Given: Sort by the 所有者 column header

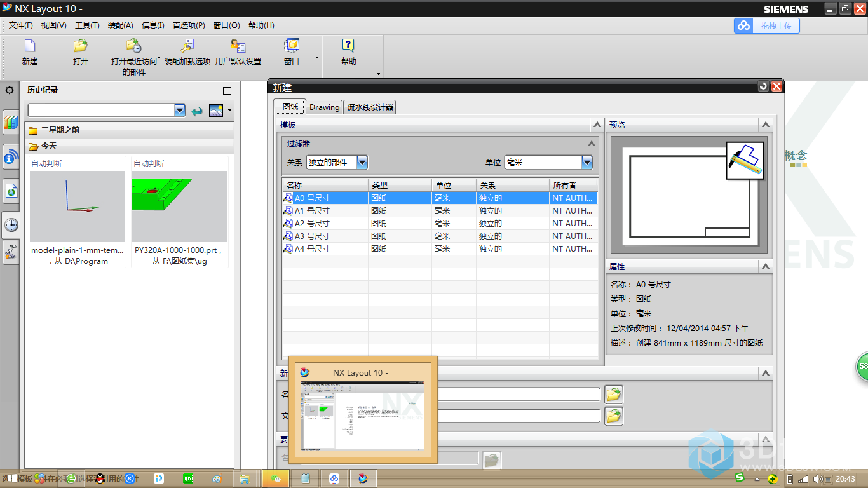Looking at the screenshot, I should click(x=573, y=185).
